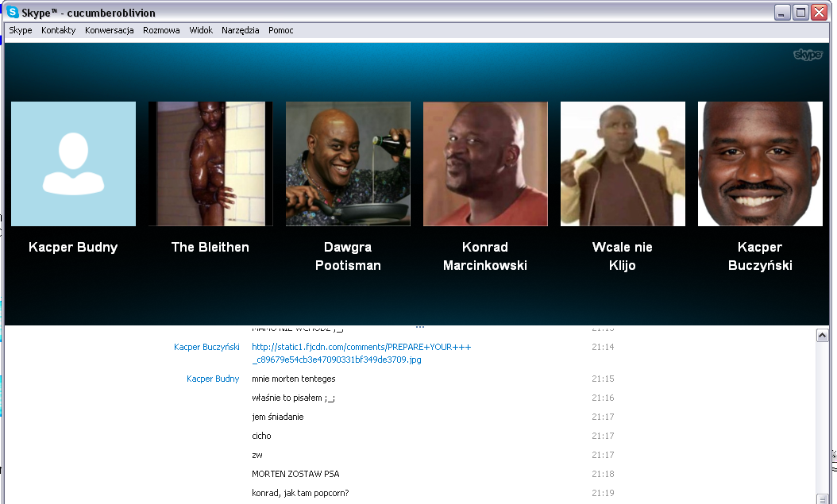Open the fjcdn.com image link in chat
Screen dimensions: 837x504
pos(361,353)
